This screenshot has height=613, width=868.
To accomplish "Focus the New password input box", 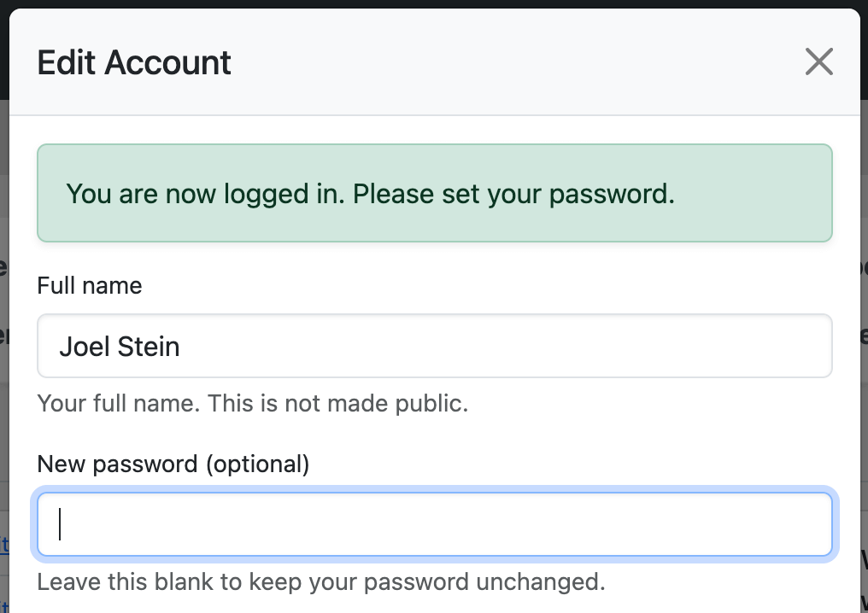I will coord(434,524).
